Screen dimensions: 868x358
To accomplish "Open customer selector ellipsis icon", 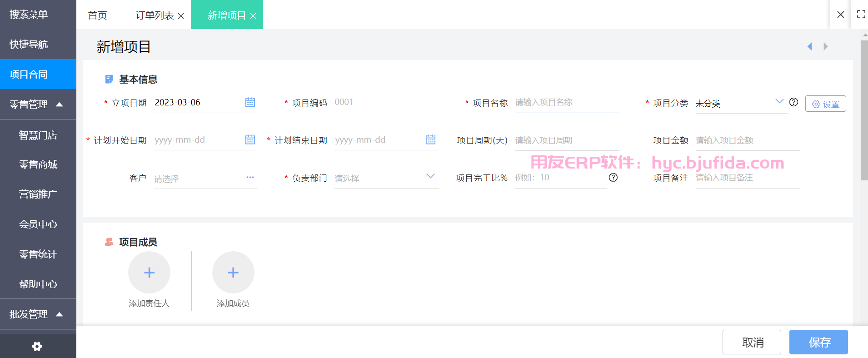I will click(x=250, y=177).
